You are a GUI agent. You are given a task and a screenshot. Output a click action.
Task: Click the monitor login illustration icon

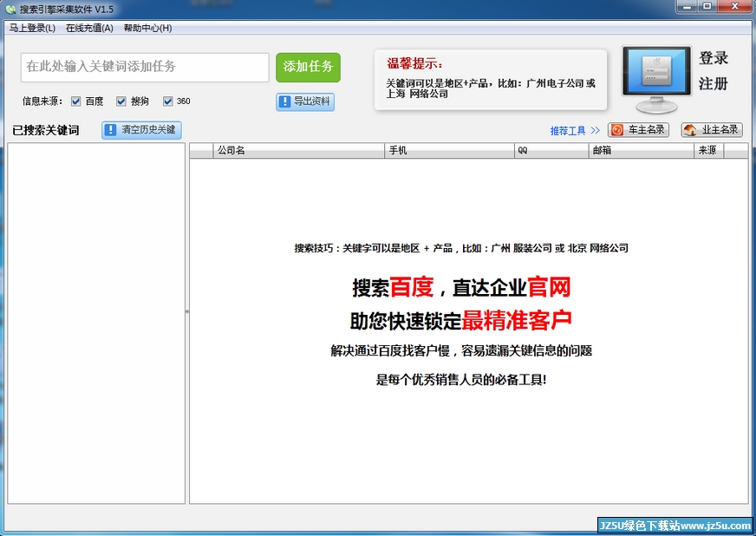[656, 79]
